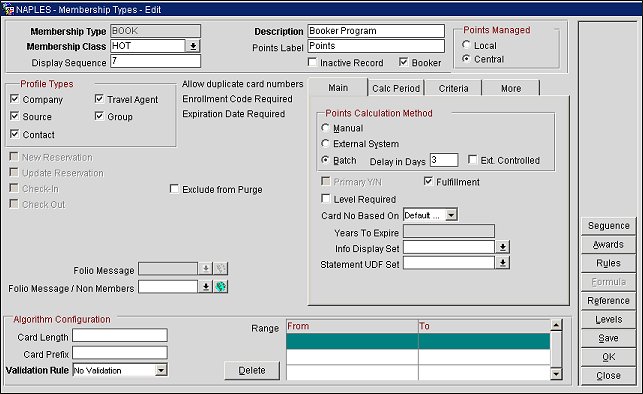Open the Criteria tab
This screenshot has height=394, width=643.
pos(454,89)
